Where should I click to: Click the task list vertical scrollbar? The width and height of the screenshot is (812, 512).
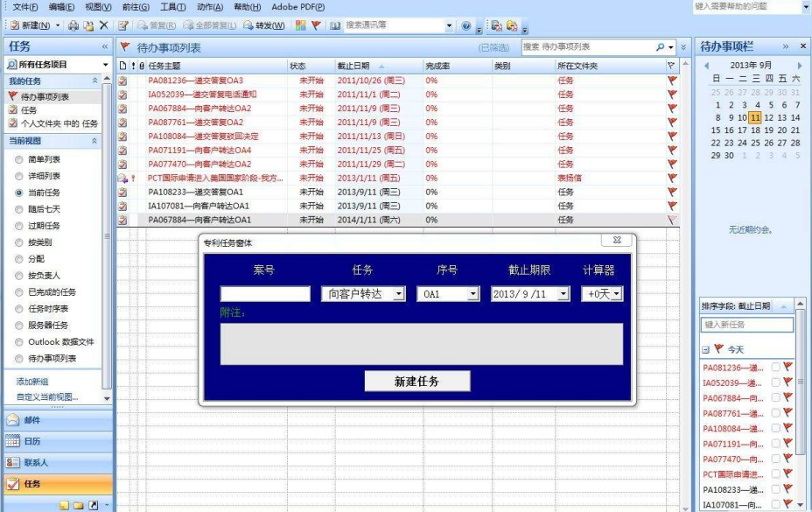click(x=686, y=285)
